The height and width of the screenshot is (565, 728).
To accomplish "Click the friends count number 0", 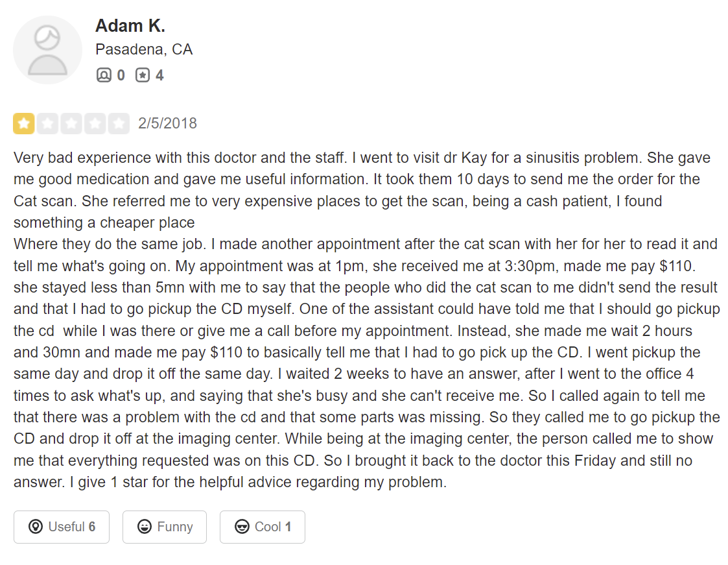I will [121, 75].
